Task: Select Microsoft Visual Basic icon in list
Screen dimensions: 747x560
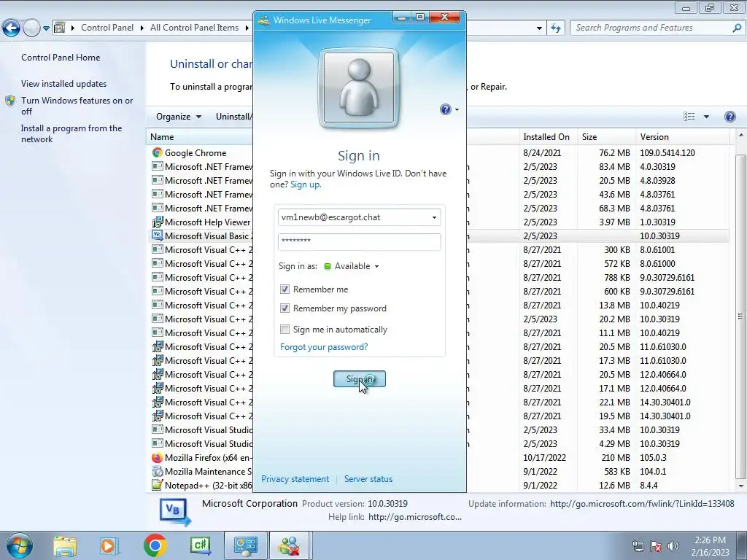Action: click(x=158, y=236)
